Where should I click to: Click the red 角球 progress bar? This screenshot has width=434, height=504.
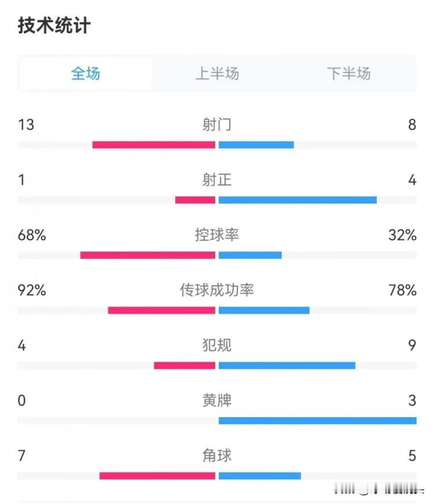[x=157, y=476]
